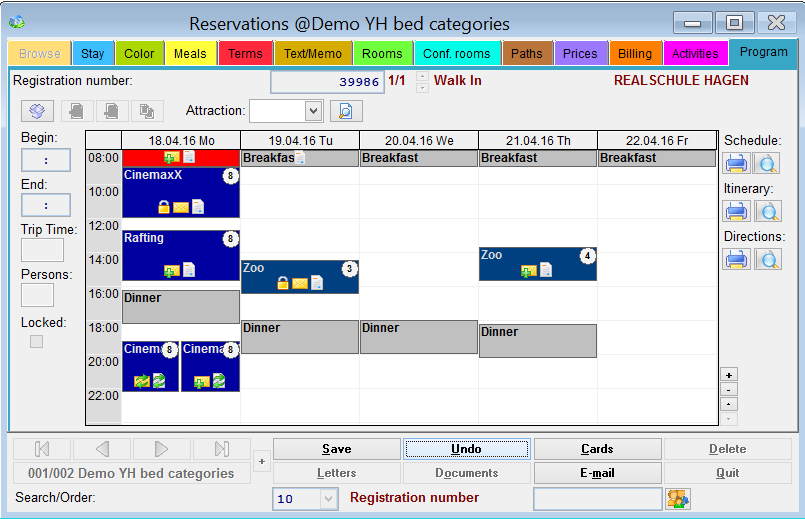Click the envelope icon in Tuesday's Zoo entry
The width and height of the screenshot is (805, 519).
tap(300, 283)
